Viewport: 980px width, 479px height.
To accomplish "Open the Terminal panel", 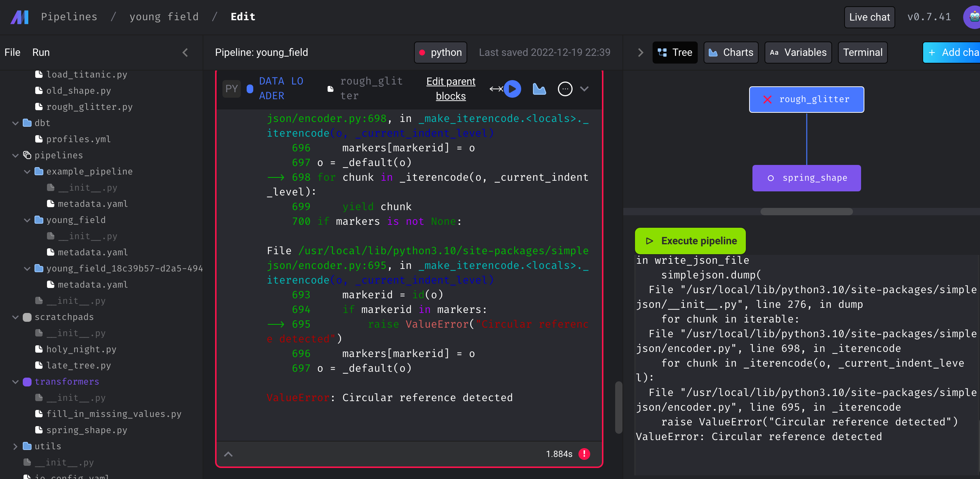I will point(863,52).
